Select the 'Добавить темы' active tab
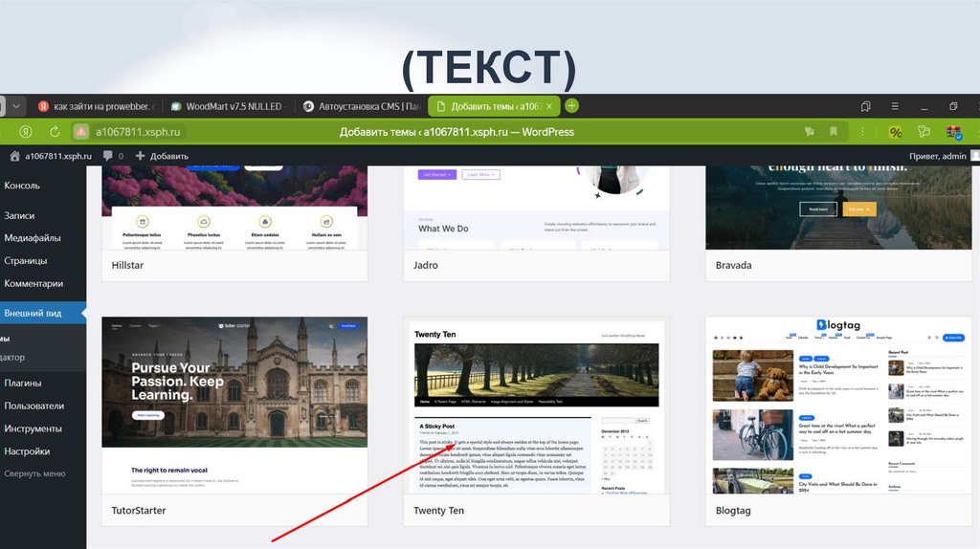The image size is (980, 549). point(494,106)
